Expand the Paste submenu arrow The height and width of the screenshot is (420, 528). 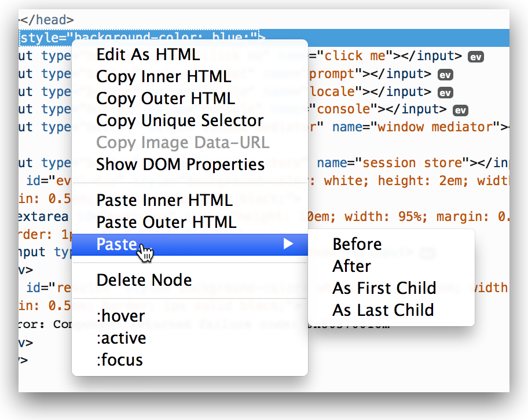(288, 244)
